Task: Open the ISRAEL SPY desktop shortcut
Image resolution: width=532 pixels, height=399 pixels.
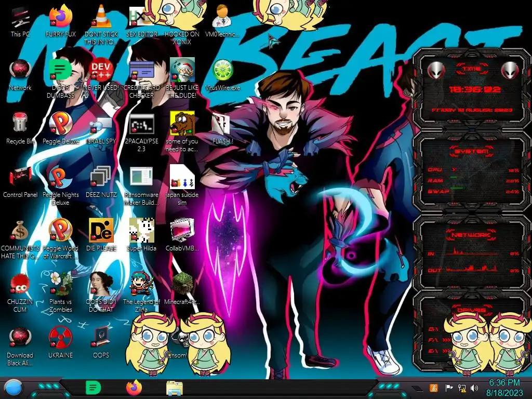Action: (101, 129)
